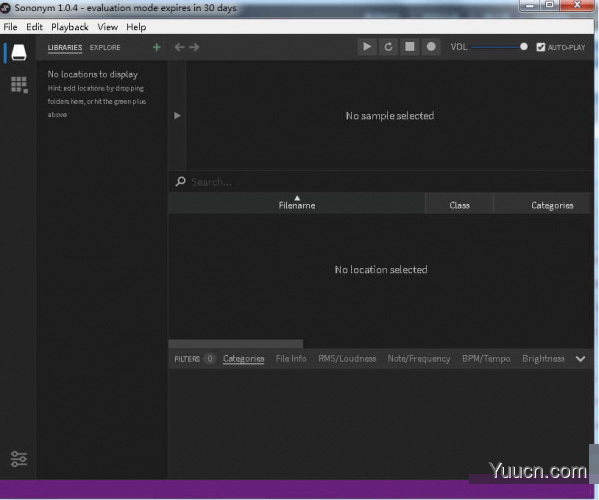Select the BPM/Tempo filter tab
The width and height of the screenshot is (599, 500).
pos(486,359)
